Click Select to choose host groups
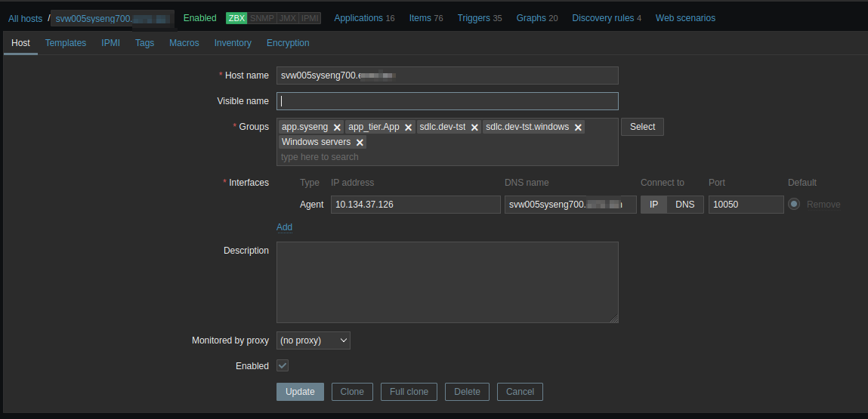This screenshot has width=868, height=419. (642, 127)
